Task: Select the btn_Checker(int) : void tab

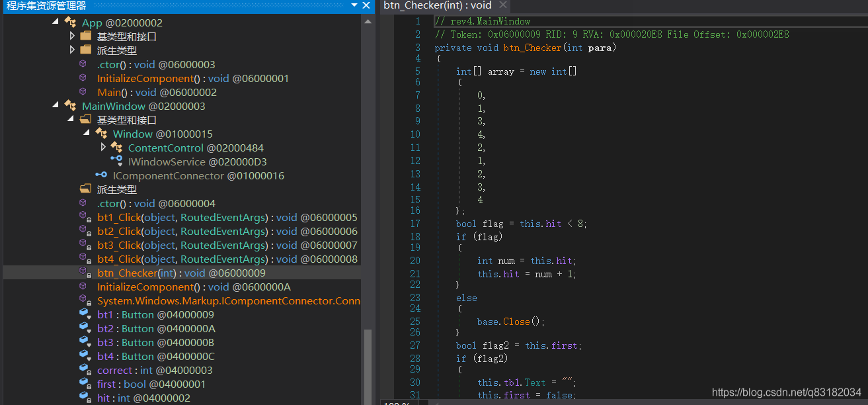Action: point(438,5)
